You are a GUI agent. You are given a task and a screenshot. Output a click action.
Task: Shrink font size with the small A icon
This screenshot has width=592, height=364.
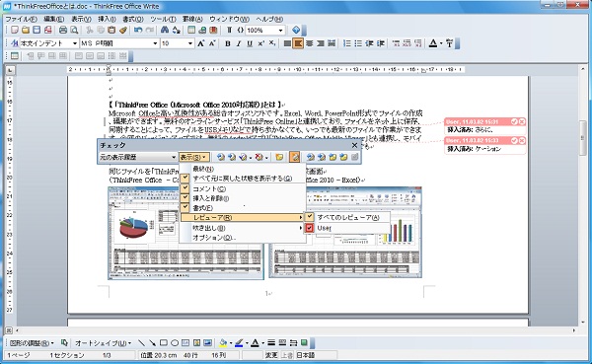[212, 43]
